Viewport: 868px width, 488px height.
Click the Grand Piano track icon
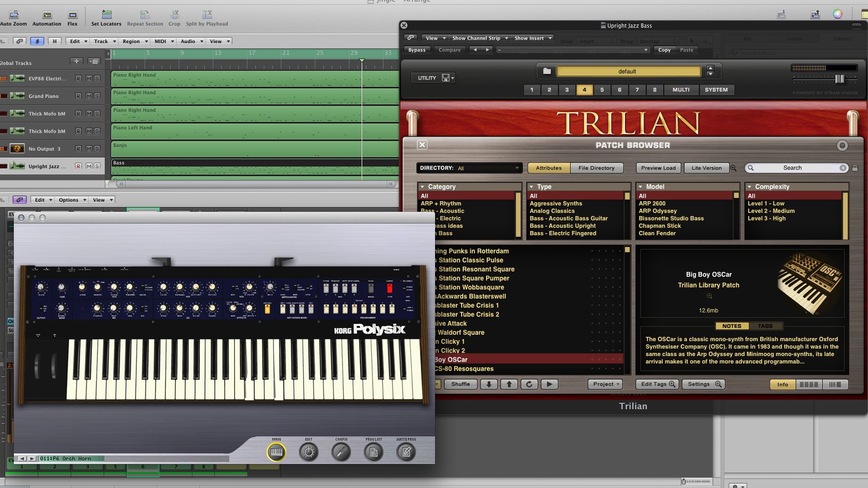point(17,96)
